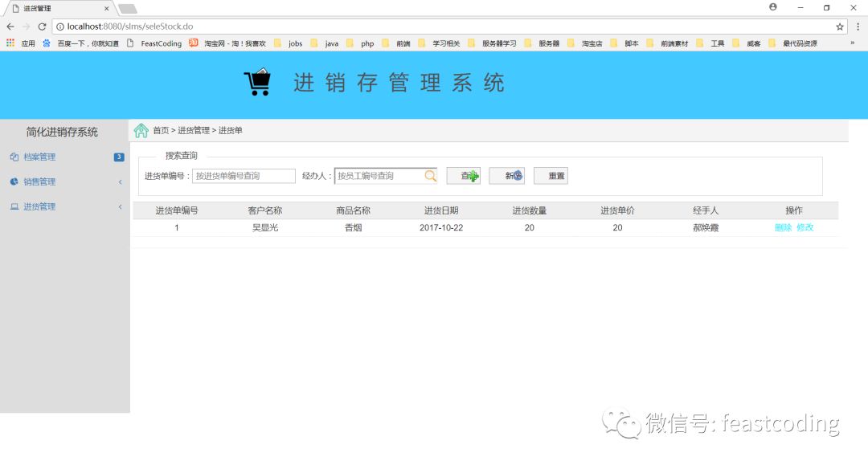Click product name cell 香烟
The image size is (868, 465).
tap(353, 228)
